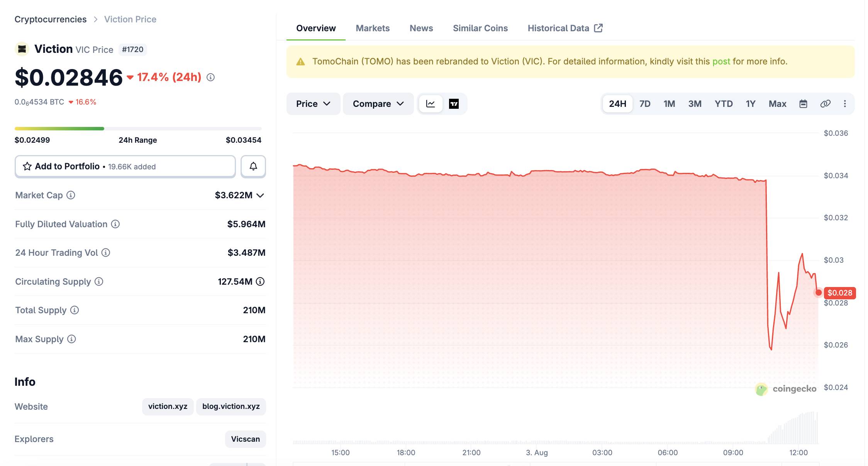Open the Circulating Supply label info icon
Image resolution: width=868 pixels, height=466 pixels.
click(99, 281)
